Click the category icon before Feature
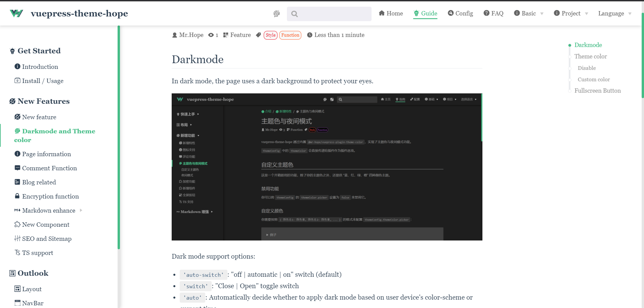The height and width of the screenshot is (308, 644). [x=225, y=35]
